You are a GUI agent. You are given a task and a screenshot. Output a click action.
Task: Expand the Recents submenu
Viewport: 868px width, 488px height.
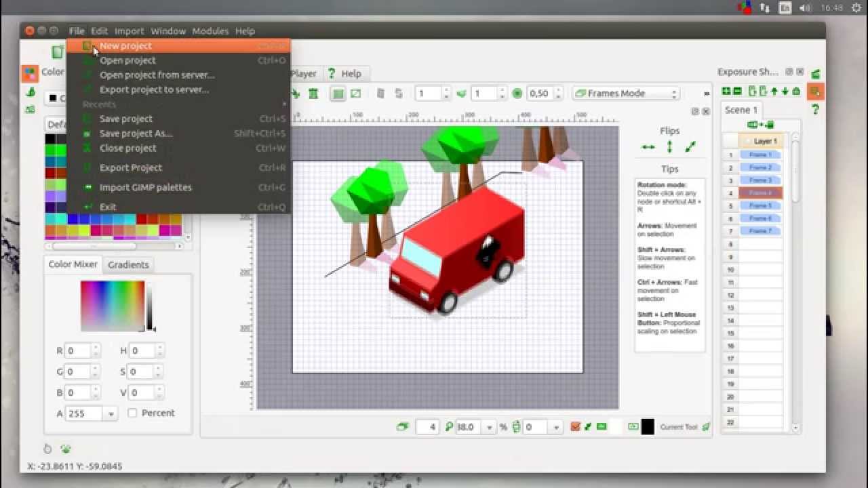click(x=178, y=104)
